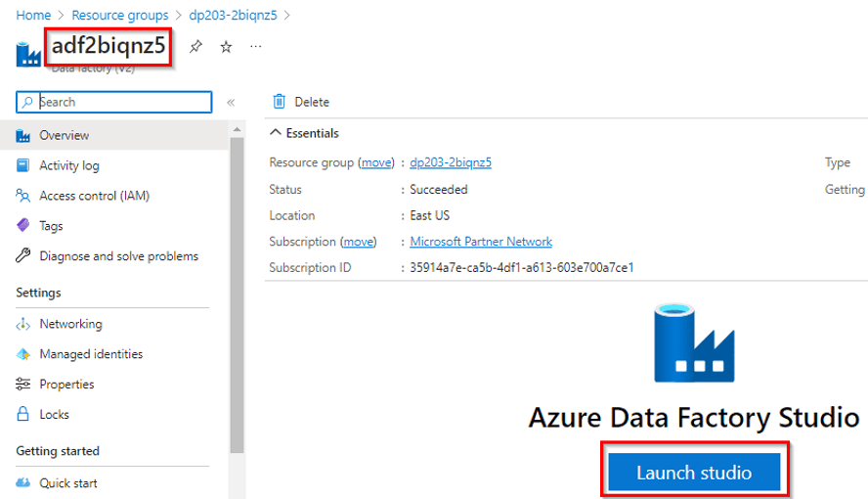Click the Diagnose wrench icon
This screenshot has height=499, width=868.
click(22, 255)
